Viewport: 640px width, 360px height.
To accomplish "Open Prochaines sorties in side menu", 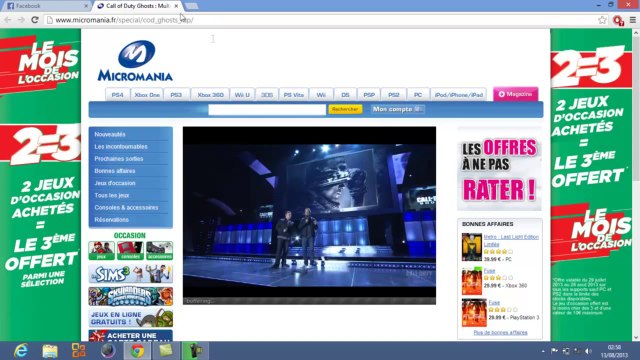I will pos(119,159).
